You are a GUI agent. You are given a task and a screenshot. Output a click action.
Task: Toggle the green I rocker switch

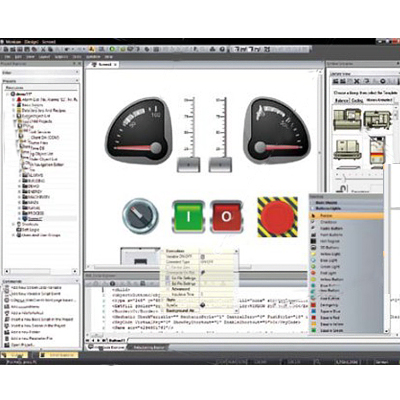pyautogui.click(x=188, y=216)
